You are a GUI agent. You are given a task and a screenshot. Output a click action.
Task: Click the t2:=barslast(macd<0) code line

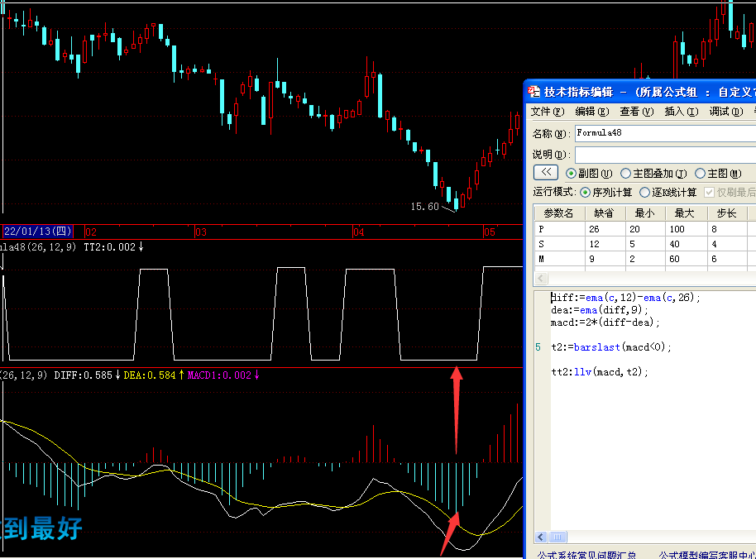[x=611, y=347]
